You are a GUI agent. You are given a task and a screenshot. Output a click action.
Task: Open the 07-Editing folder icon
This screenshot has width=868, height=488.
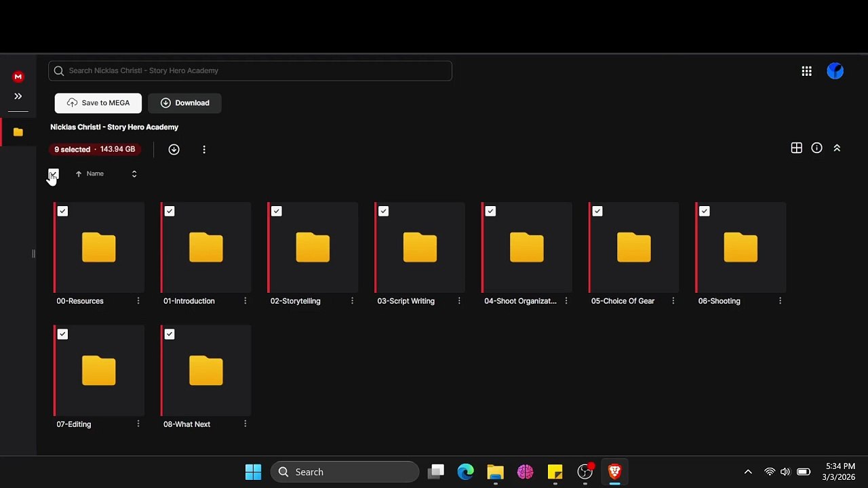[99, 371]
